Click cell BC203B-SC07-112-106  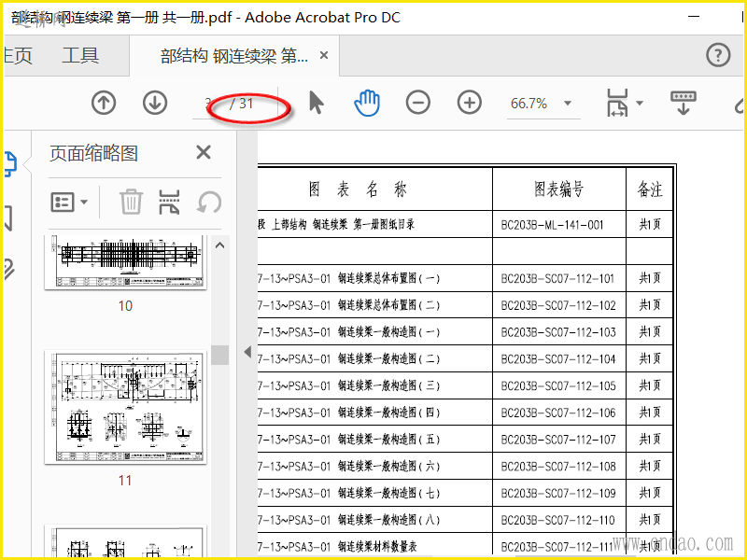click(558, 413)
